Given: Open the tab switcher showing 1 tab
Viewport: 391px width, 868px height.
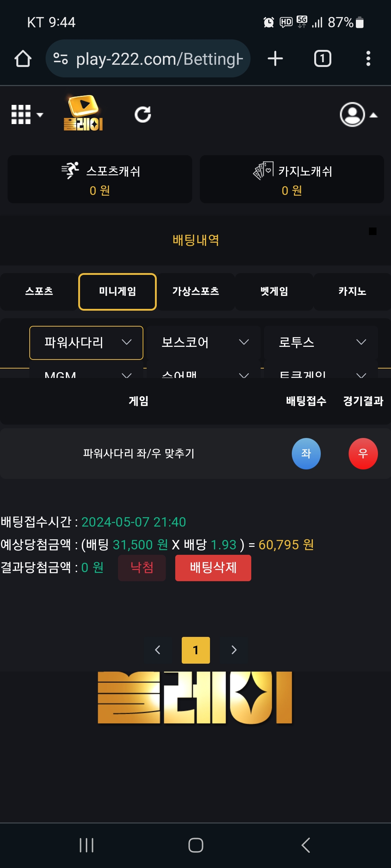Looking at the screenshot, I should 323,59.
